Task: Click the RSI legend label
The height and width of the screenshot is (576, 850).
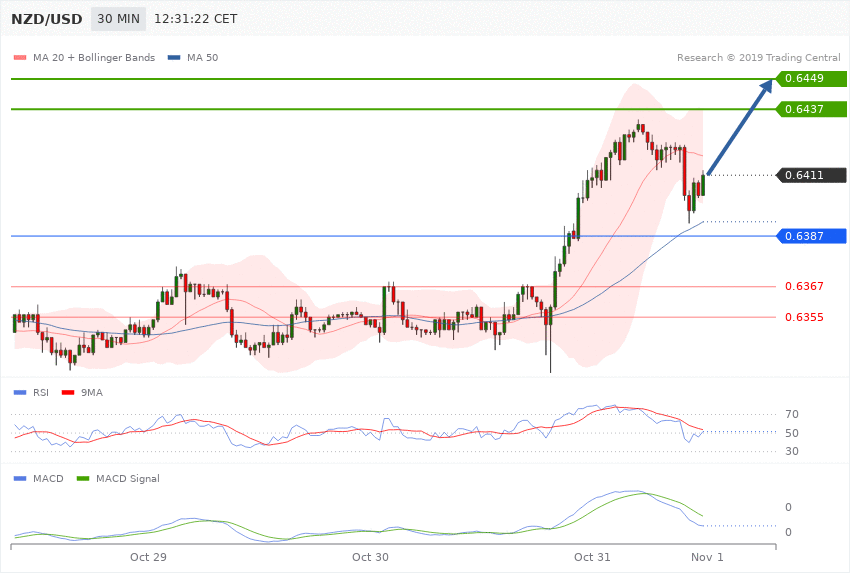Action: pos(41,392)
